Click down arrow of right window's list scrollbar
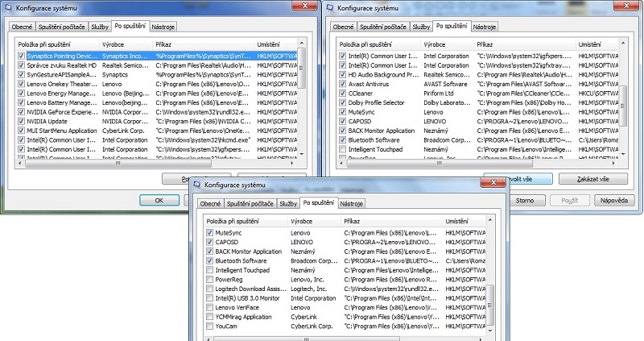 (623, 154)
